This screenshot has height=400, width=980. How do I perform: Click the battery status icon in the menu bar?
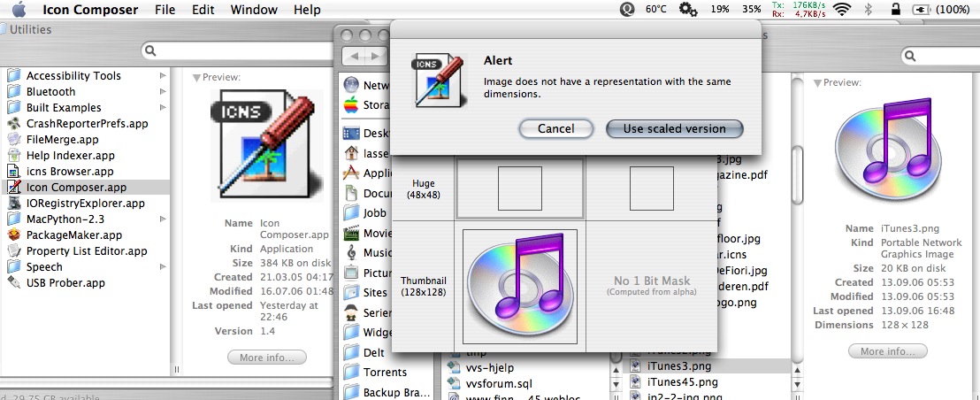[922, 10]
